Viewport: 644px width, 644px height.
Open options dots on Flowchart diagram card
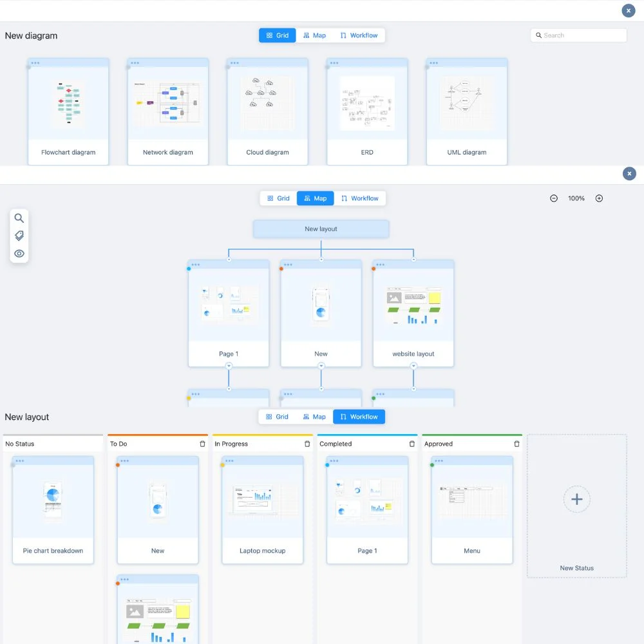35,63
